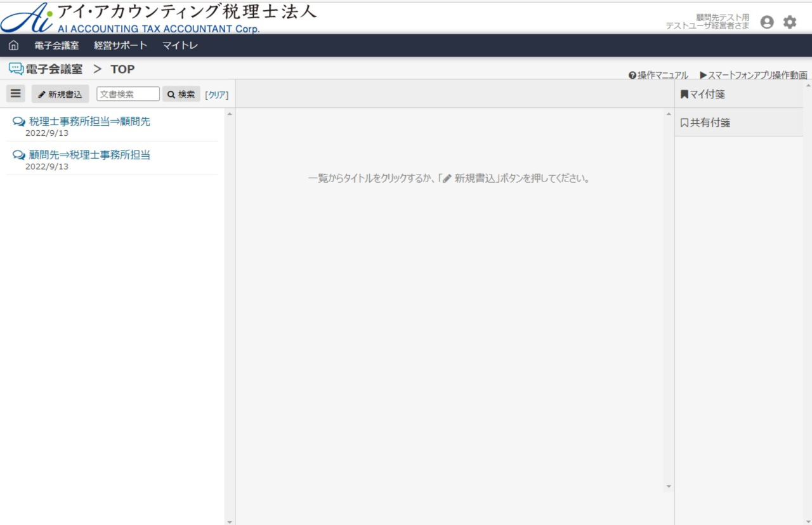The height and width of the screenshot is (525, 812).
Task: Click the date under 税理士事務所担当⇒顧問先
Action: pyautogui.click(x=47, y=133)
